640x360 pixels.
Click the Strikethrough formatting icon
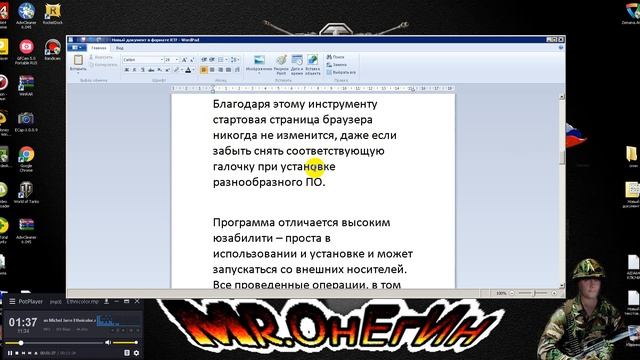(x=151, y=70)
